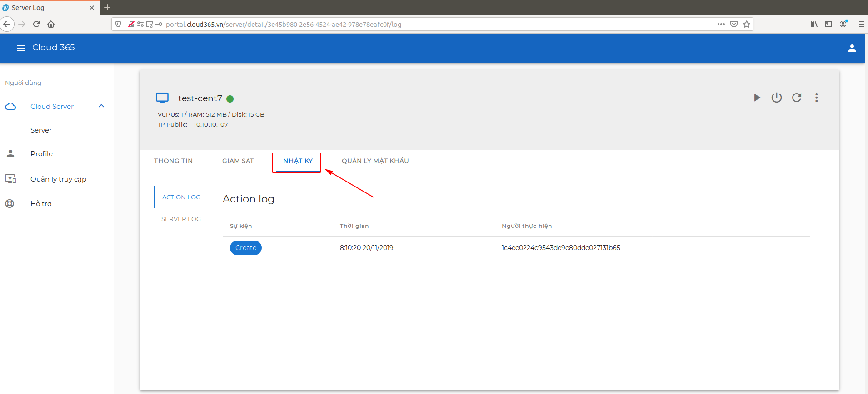Go back in browser
The width and height of the screenshot is (868, 394).
coord(7,24)
